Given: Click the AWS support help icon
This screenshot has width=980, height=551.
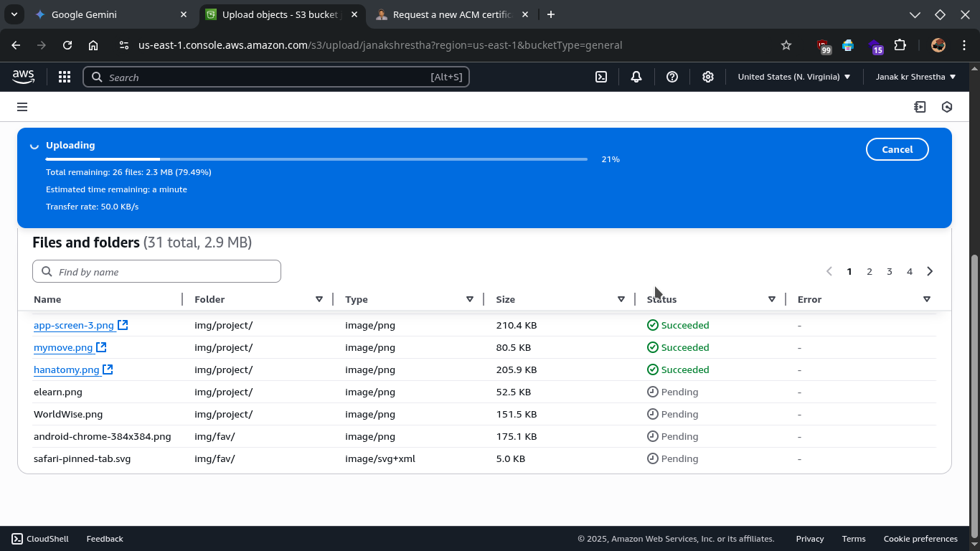Looking at the screenshot, I should click(672, 77).
